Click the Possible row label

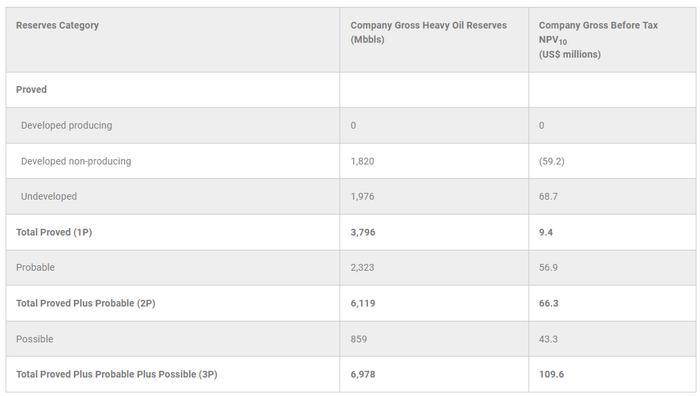[34, 339]
